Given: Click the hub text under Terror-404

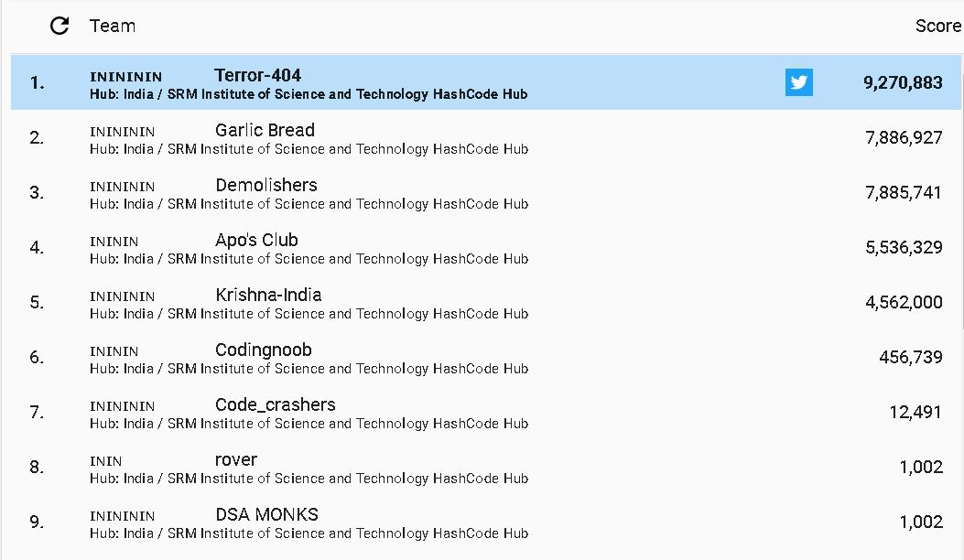Looking at the screenshot, I should 309,94.
